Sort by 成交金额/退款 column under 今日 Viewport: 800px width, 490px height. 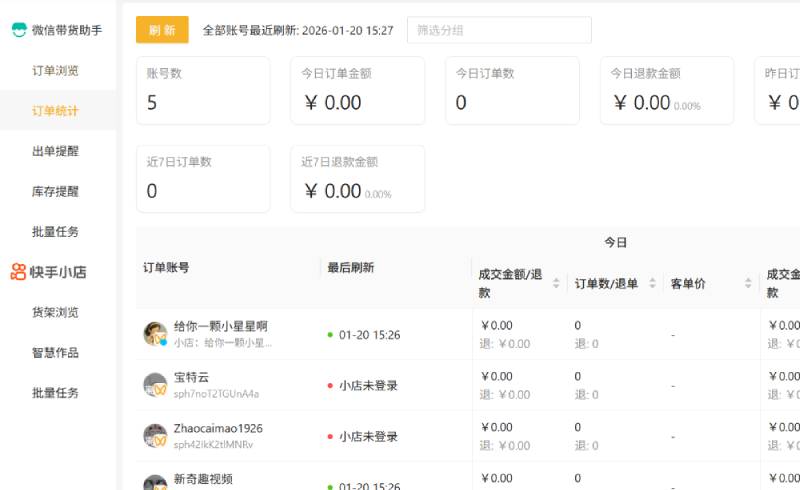pyautogui.click(x=556, y=284)
